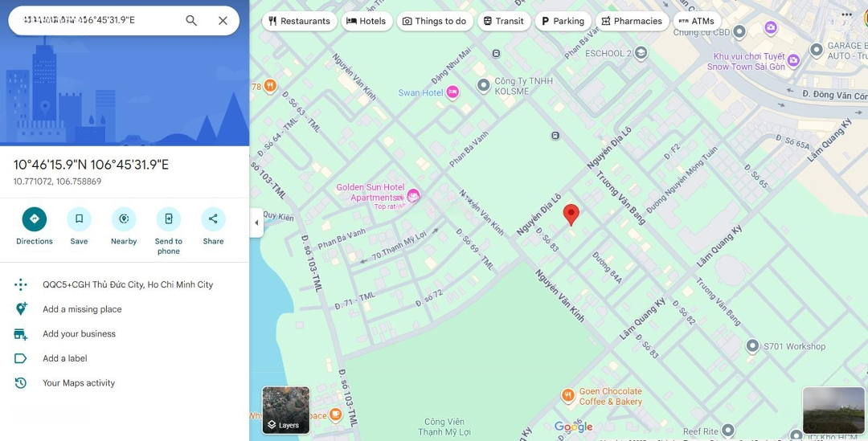Open Directions for this location
This screenshot has height=441, width=868.
pyautogui.click(x=35, y=219)
